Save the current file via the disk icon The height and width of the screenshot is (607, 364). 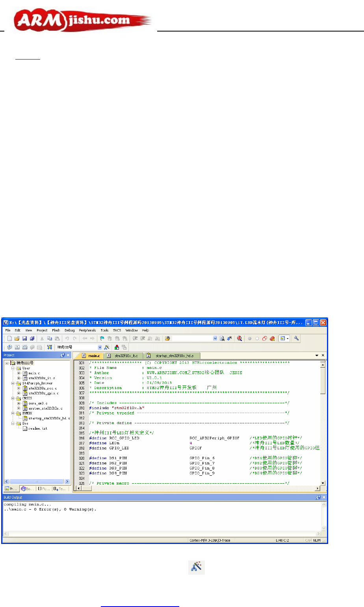[x=24, y=338]
